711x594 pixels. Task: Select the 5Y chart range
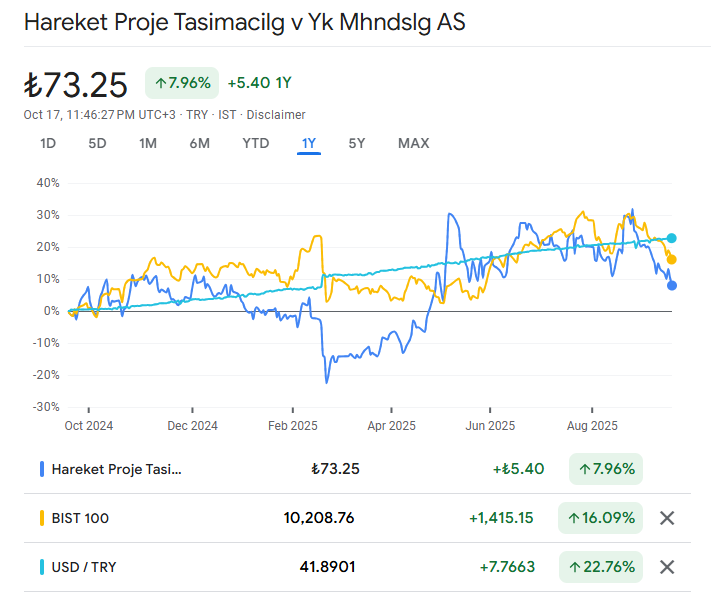(x=357, y=143)
